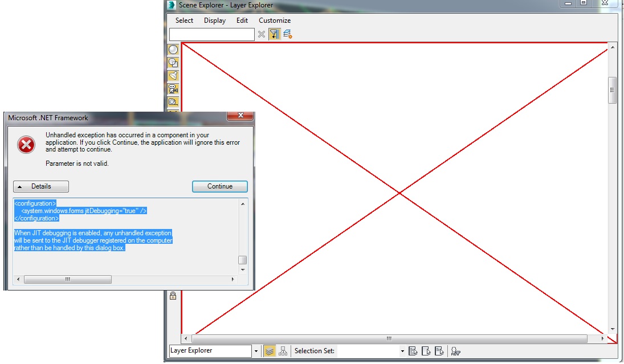Click the X icon to clear the search field
624x364 pixels.
click(262, 34)
